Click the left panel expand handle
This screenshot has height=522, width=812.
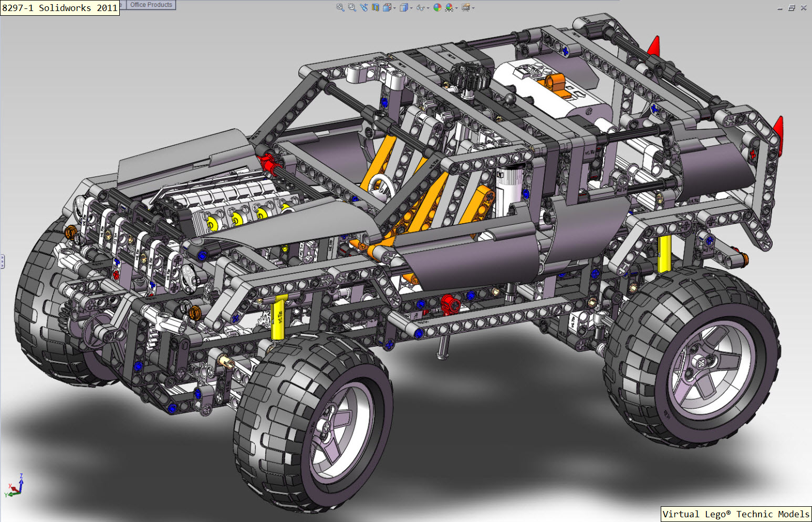2,262
